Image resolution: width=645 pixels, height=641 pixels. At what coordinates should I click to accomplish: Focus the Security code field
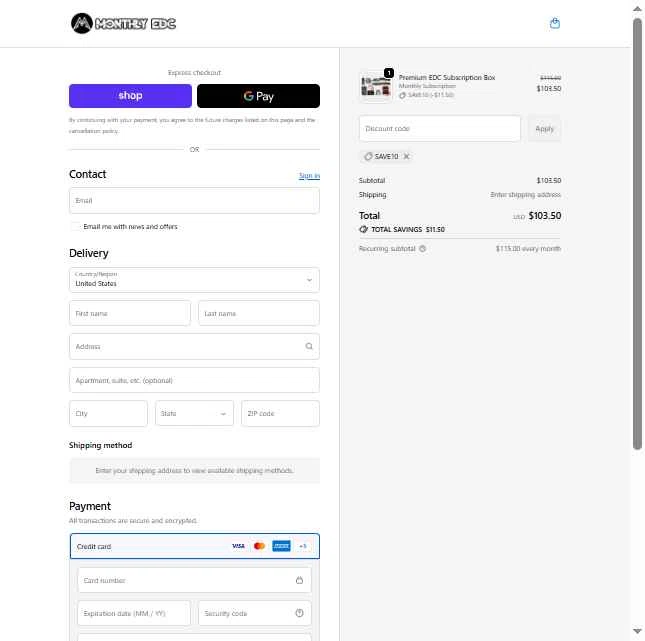click(x=255, y=613)
